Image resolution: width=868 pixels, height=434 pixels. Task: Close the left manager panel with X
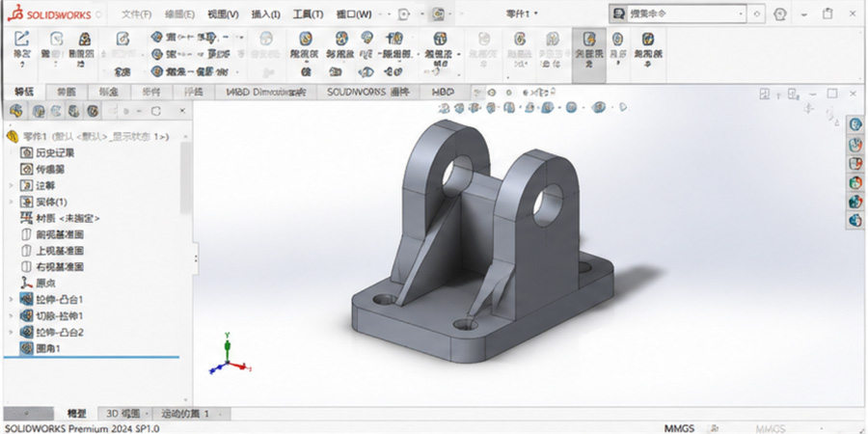pos(182,111)
